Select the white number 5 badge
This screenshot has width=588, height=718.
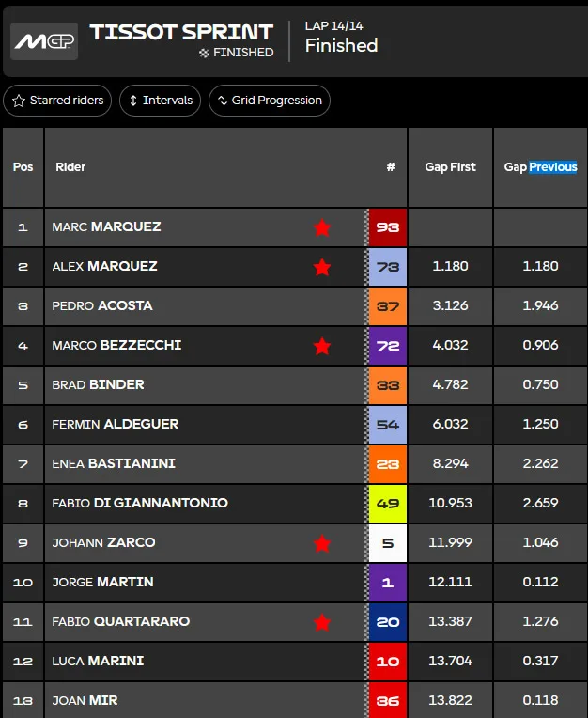pyautogui.click(x=388, y=543)
